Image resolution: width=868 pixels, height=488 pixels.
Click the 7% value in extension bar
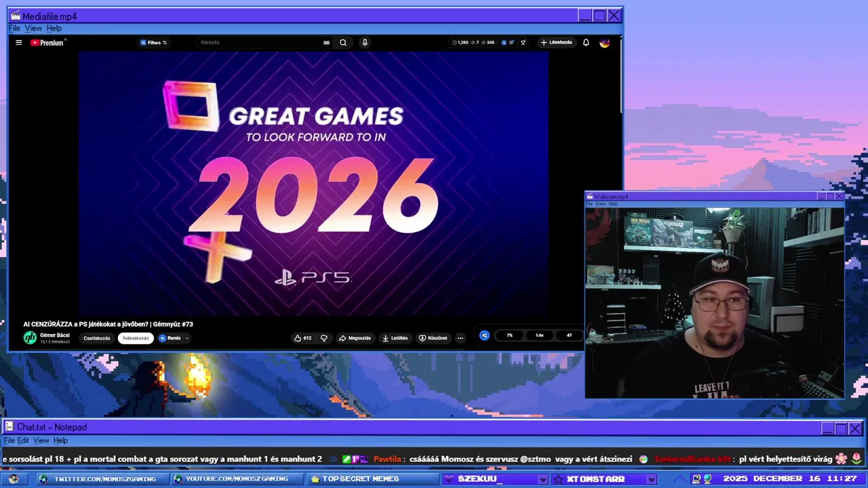pos(509,335)
